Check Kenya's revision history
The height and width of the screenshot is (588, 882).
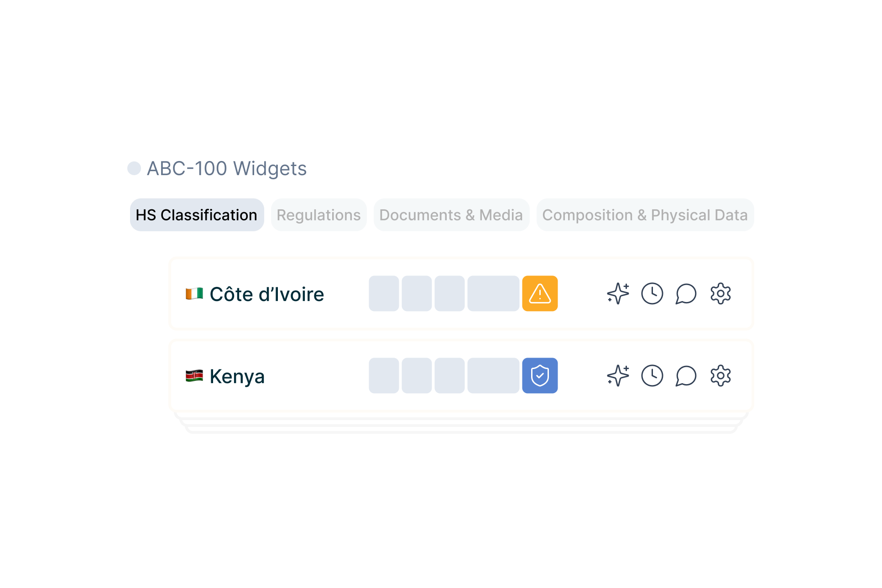pyautogui.click(x=652, y=376)
